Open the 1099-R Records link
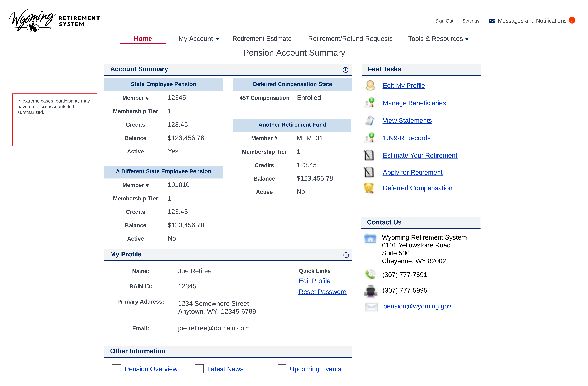Image resolution: width=588 pixels, height=386 pixels. (406, 138)
